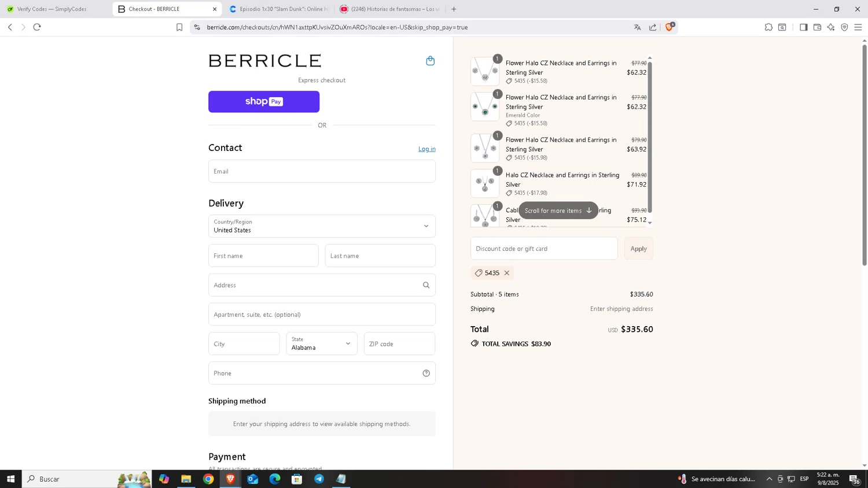Open Brave Shields lion icon

[670, 27]
